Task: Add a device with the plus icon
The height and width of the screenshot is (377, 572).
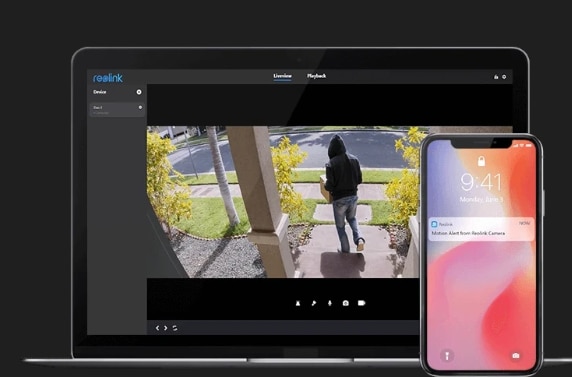Action: click(139, 92)
